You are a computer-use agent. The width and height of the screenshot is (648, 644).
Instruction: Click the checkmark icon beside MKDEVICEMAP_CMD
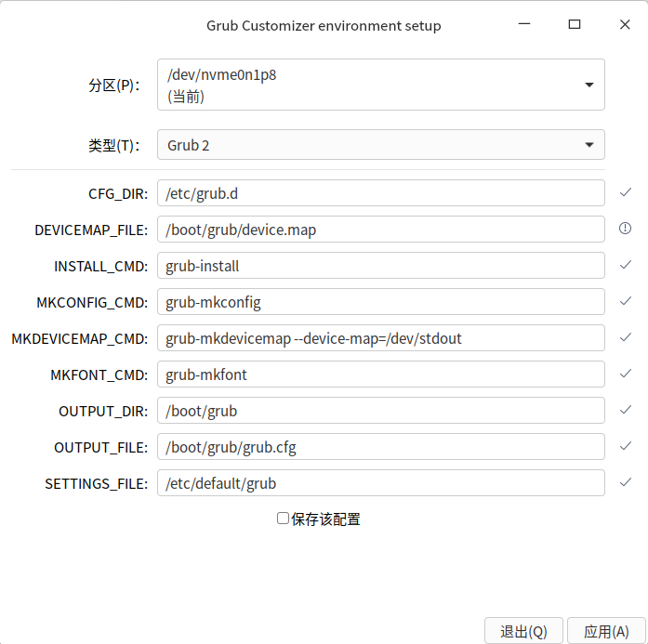pos(626,337)
